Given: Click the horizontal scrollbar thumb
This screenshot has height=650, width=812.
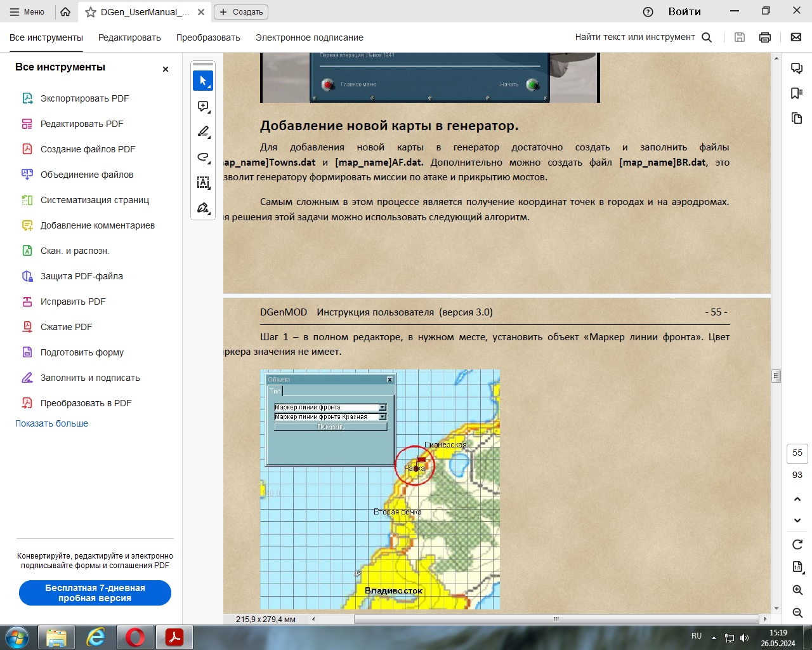Looking at the screenshot, I should pos(556,619).
